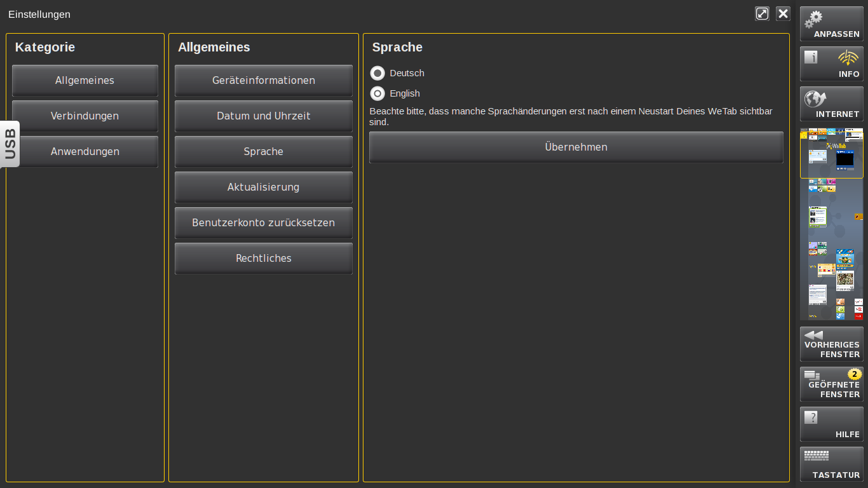The width and height of the screenshot is (868, 488).
Task: Open the USB side tab
Action: (10, 144)
